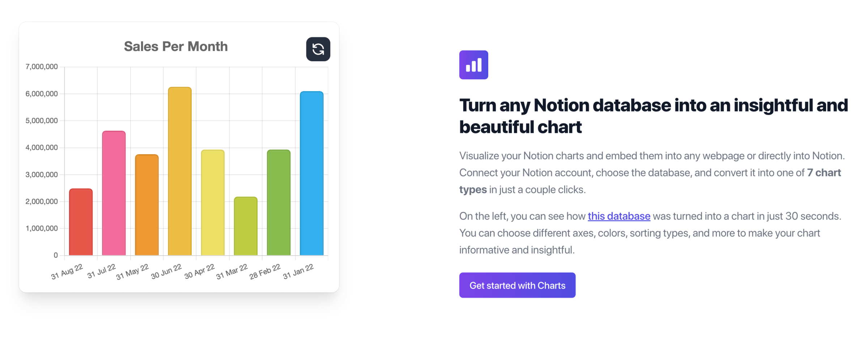
Task: Select the yellow 30 Apr 22 bar
Action: pos(213,202)
